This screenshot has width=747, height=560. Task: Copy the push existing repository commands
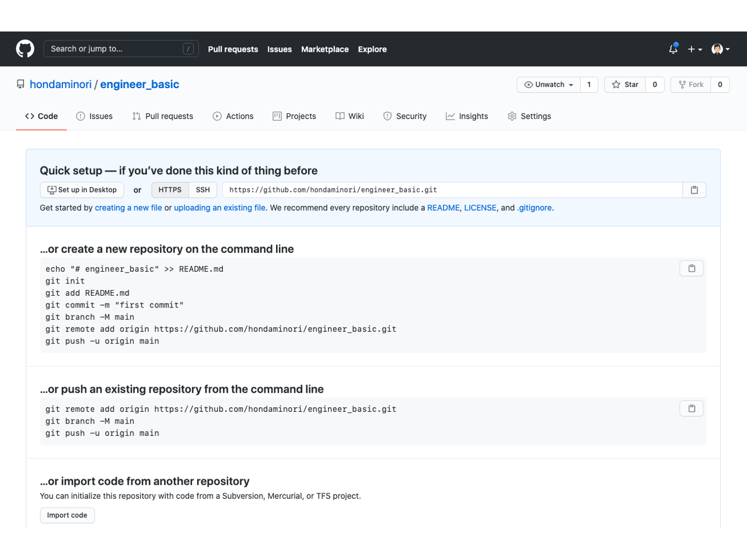[692, 408]
